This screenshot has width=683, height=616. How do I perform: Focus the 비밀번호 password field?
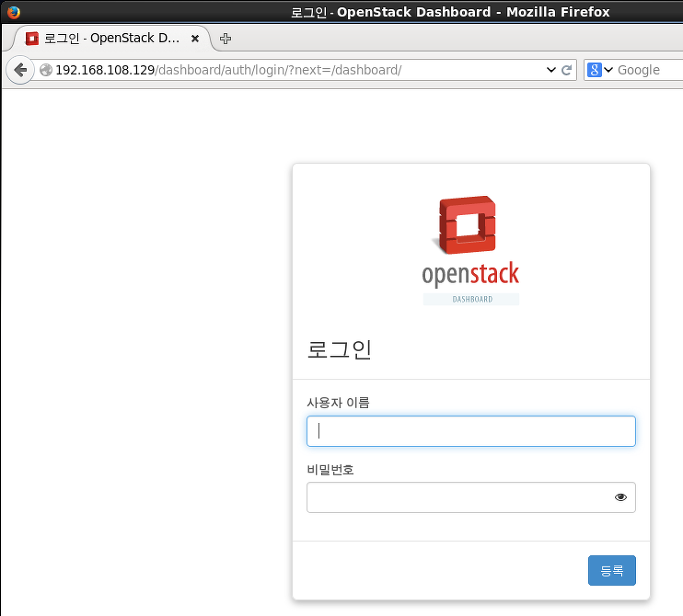(471, 497)
